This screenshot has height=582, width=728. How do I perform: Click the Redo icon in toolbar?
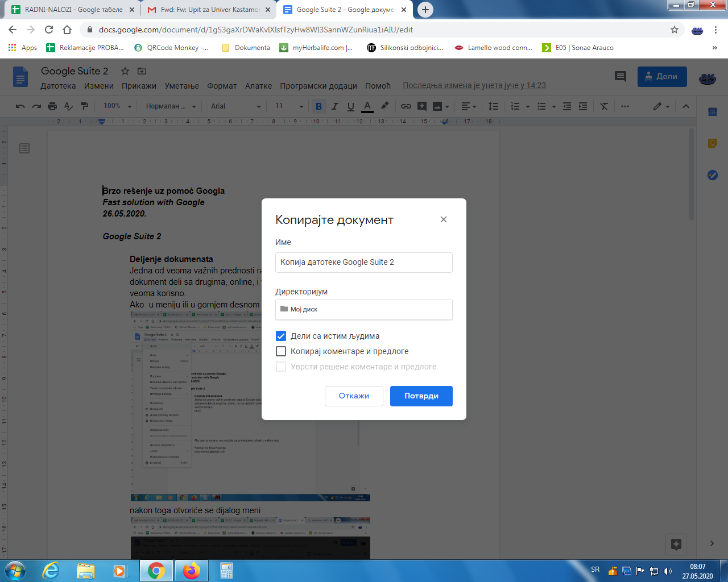coord(36,106)
